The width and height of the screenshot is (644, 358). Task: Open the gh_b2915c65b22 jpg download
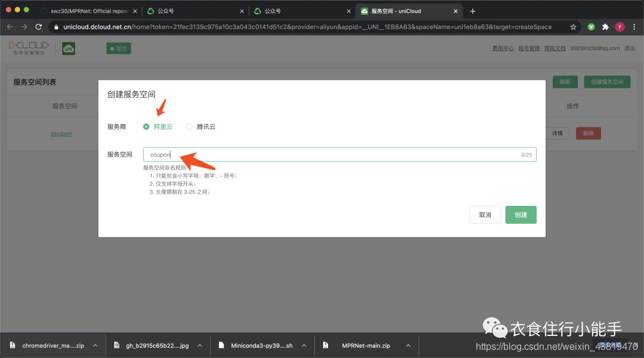coord(157,345)
